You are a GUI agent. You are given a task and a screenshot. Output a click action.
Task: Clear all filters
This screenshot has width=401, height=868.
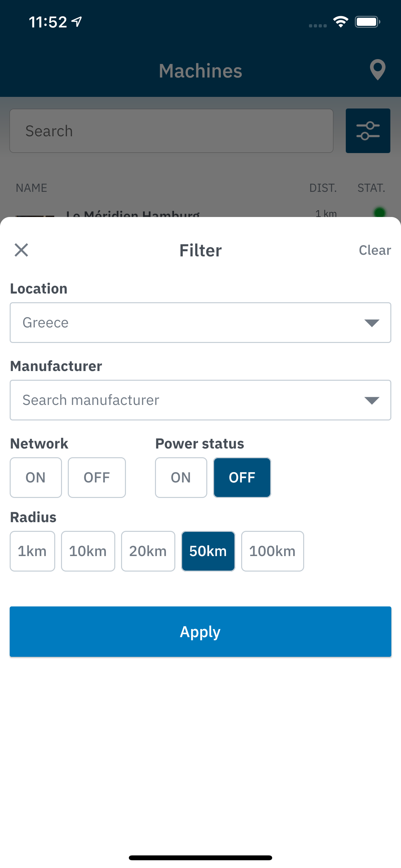[375, 250]
